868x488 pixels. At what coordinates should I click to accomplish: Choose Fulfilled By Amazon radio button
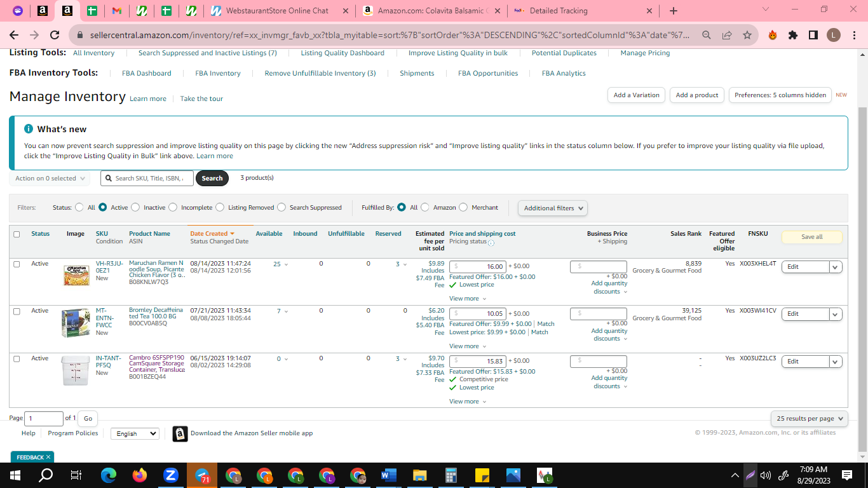coord(425,207)
